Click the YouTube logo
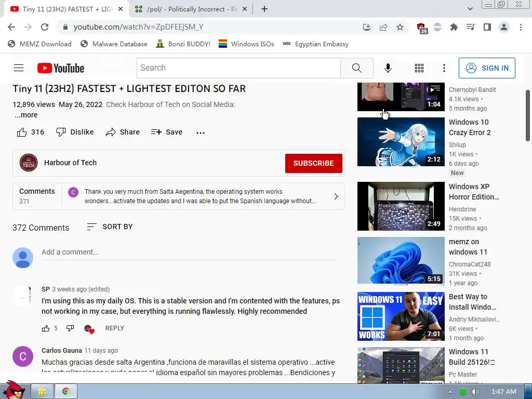The image size is (532, 399). (61, 68)
